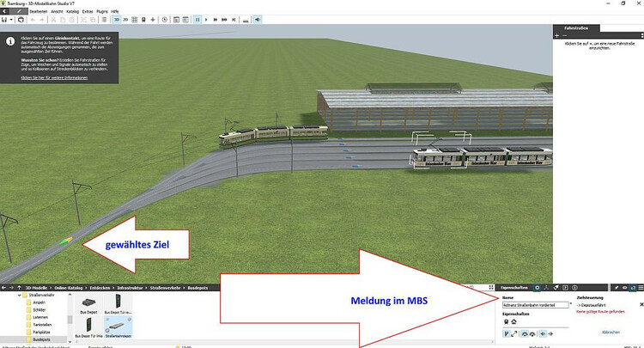Click the plus crosshair icon in the toolbar
644x348 pixels.
tap(153, 20)
